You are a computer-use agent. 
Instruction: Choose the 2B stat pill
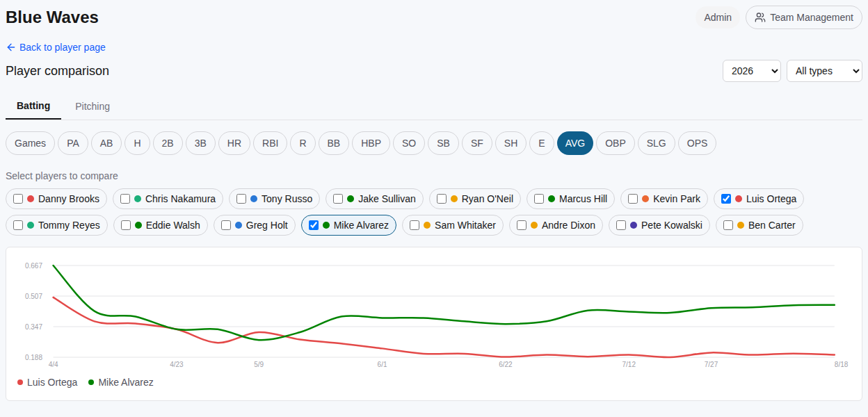click(168, 143)
